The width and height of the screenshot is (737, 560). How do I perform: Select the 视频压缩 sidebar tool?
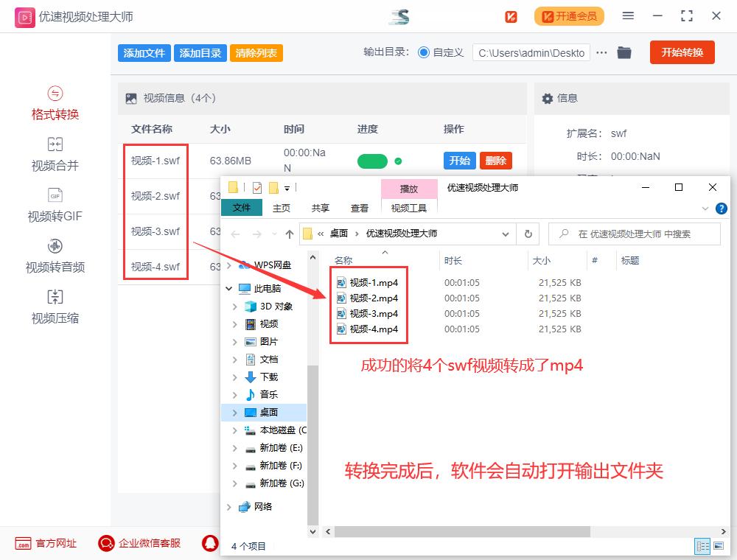pos(55,308)
